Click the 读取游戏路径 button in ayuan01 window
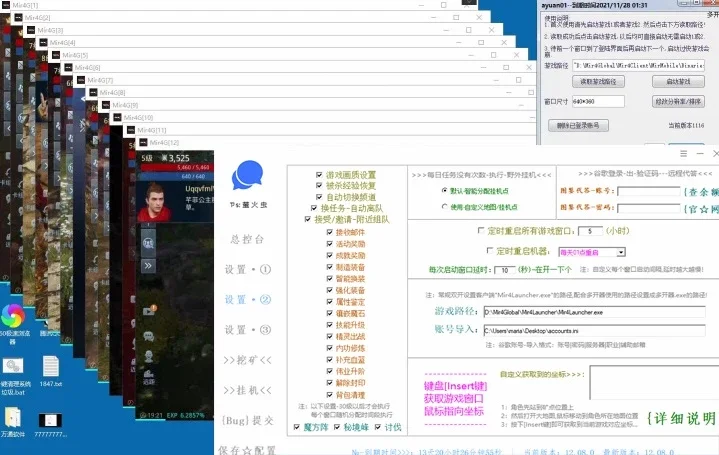 pyautogui.click(x=598, y=82)
